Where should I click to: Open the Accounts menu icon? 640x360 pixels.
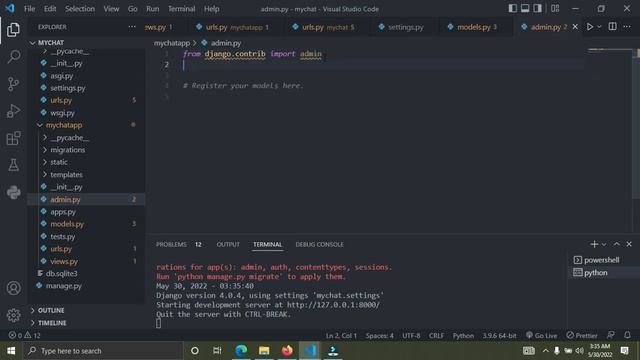[x=13, y=288]
